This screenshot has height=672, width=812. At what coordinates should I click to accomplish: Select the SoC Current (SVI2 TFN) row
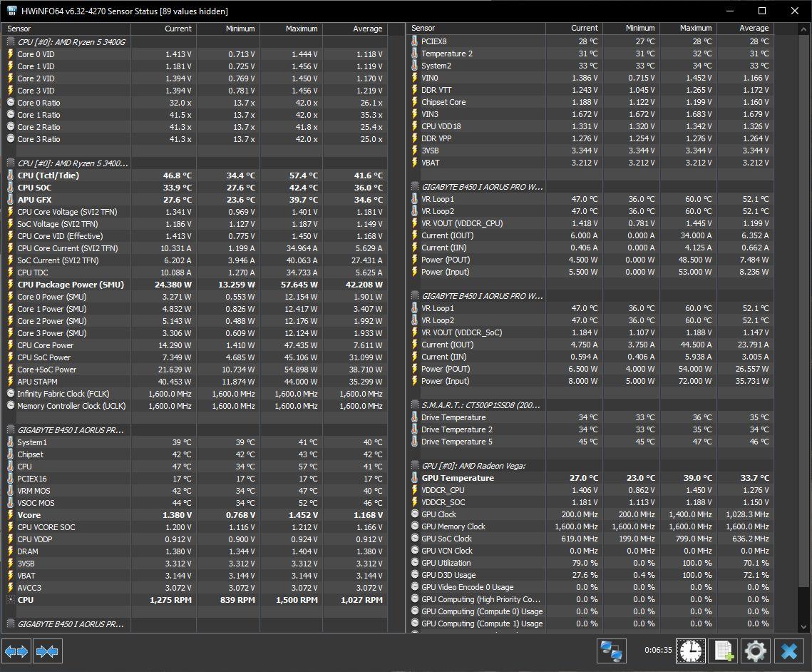(195, 260)
